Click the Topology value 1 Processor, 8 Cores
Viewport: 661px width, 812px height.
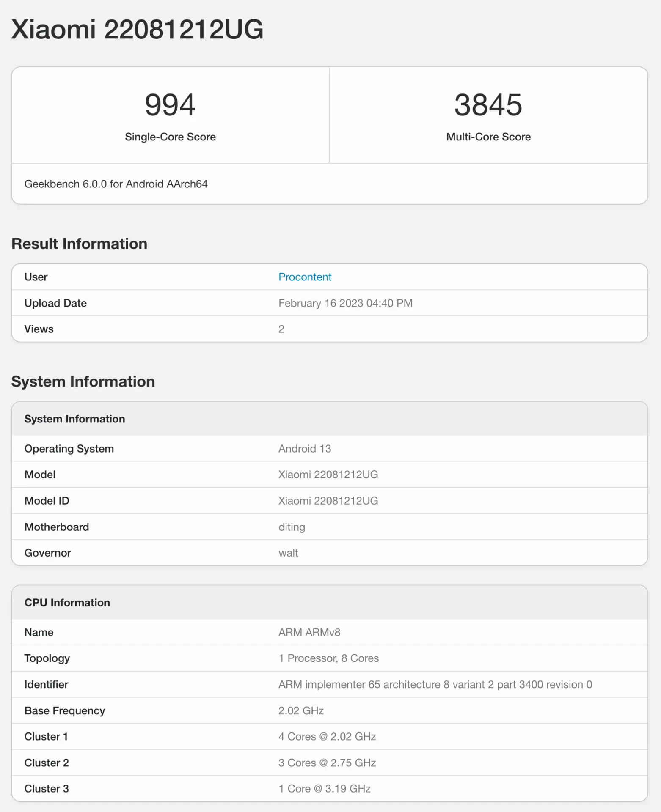pyautogui.click(x=328, y=658)
